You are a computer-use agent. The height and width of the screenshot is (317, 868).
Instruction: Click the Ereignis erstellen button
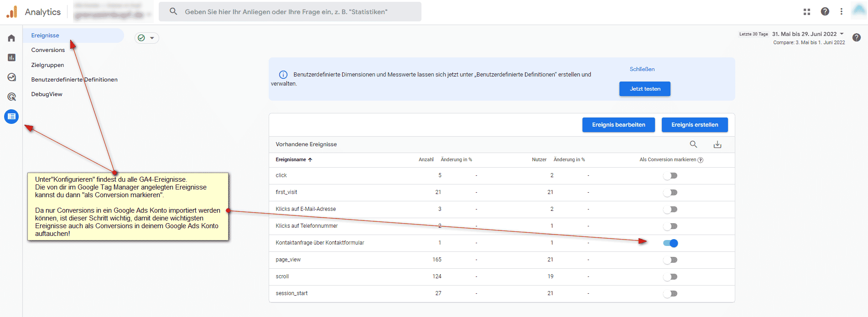pos(694,125)
